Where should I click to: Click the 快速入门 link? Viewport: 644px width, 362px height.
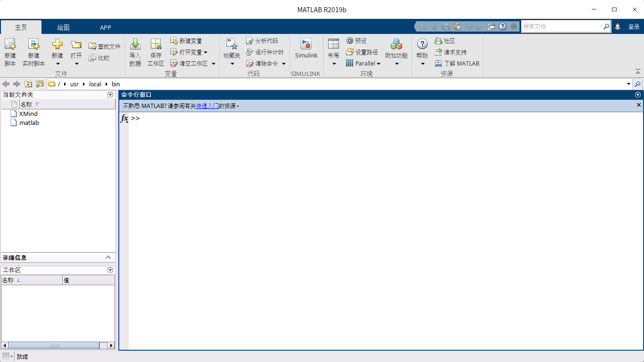coord(207,106)
